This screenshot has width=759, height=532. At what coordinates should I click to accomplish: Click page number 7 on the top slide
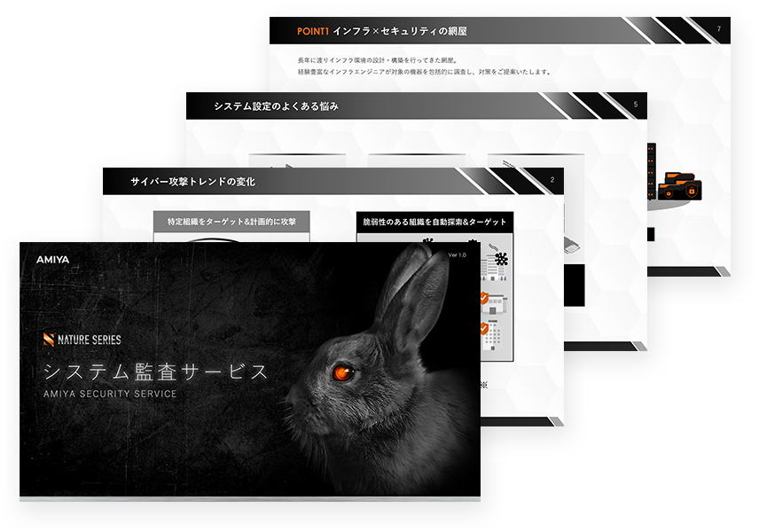(x=719, y=29)
